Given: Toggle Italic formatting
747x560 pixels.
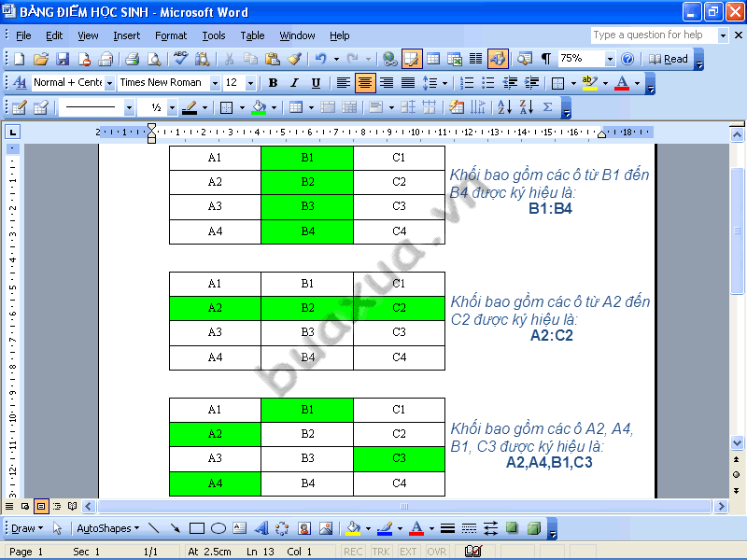Looking at the screenshot, I should pos(294,83).
